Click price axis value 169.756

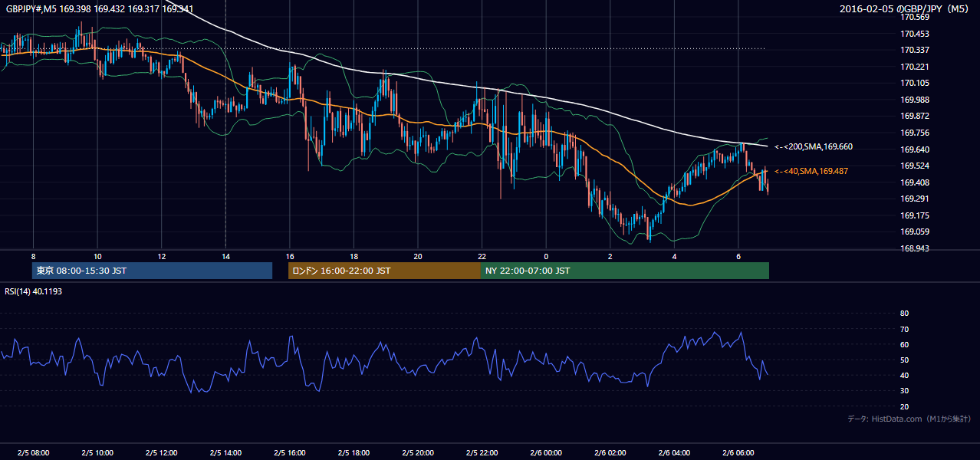click(x=915, y=133)
